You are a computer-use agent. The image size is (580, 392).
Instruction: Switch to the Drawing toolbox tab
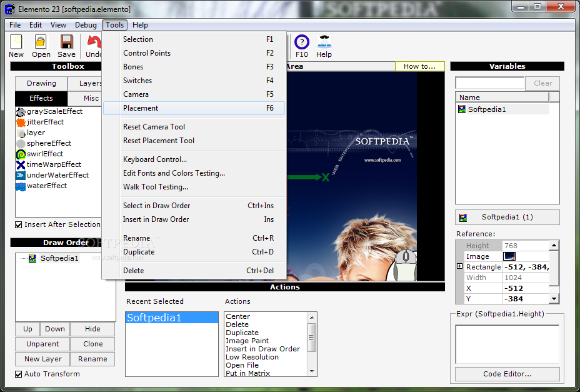click(41, 83)
